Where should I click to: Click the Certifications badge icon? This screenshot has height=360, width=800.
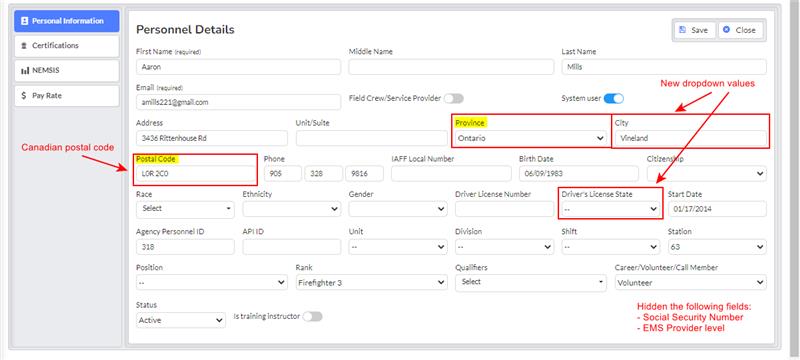[x=24, y=46]
